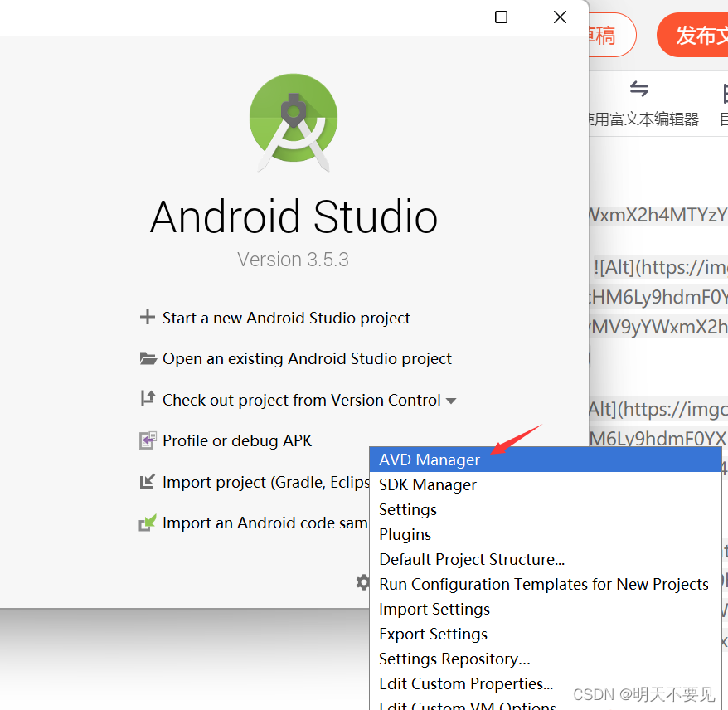
Task: Select Plugins menu entry
Action: [545, 534]
